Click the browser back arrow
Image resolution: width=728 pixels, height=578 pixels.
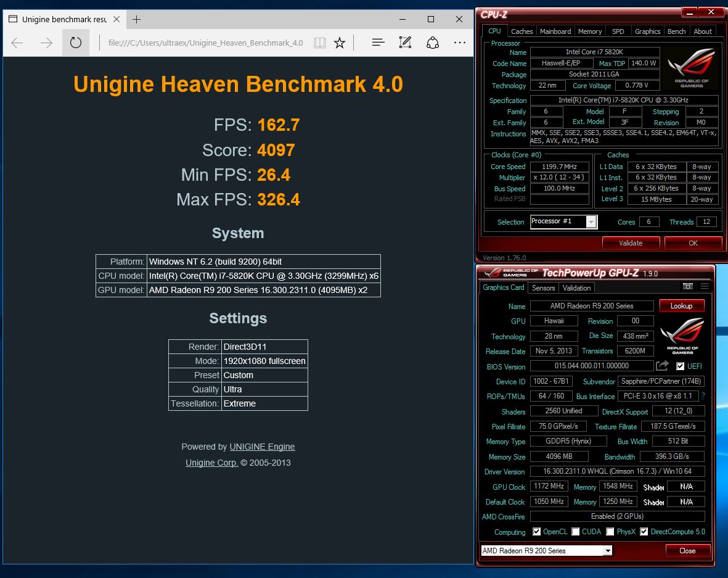point(17,43)
